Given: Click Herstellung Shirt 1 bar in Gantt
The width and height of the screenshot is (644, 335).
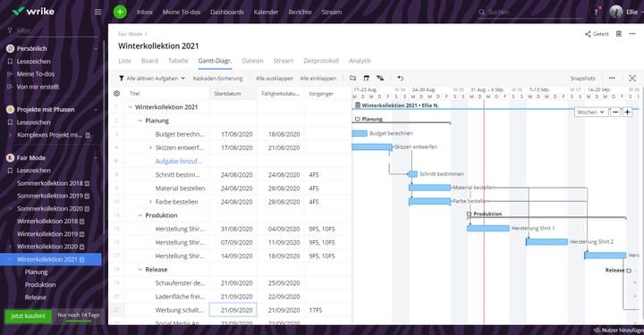Looking at the screenshot, I should [488, 228].
